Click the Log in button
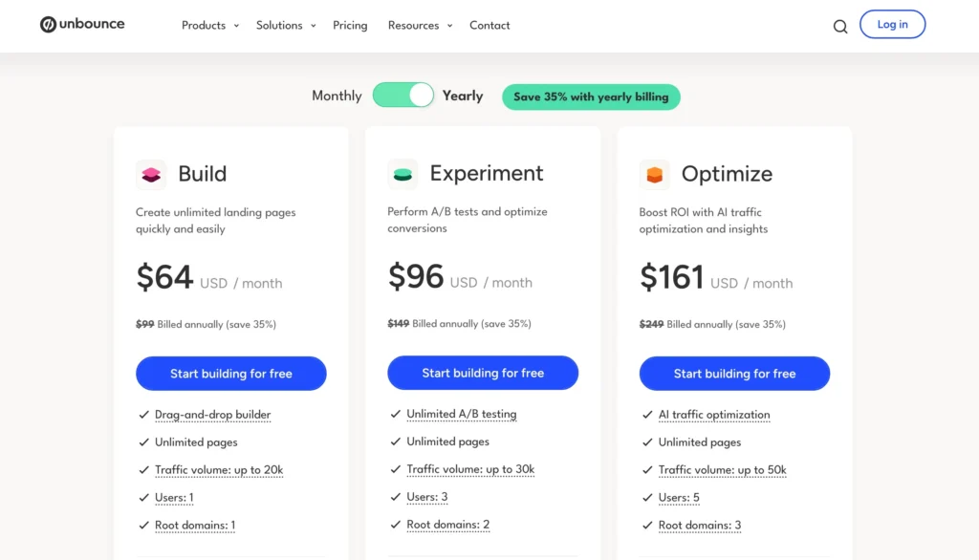 (892, 25)
